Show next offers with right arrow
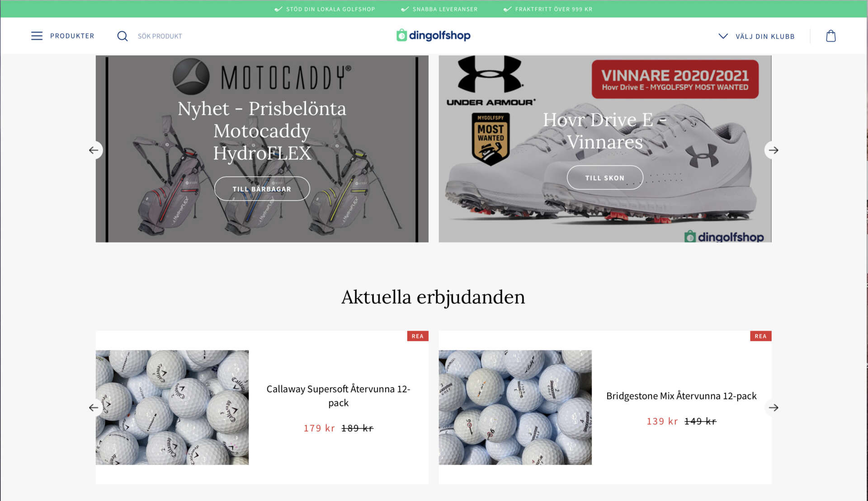 point(773,407)
